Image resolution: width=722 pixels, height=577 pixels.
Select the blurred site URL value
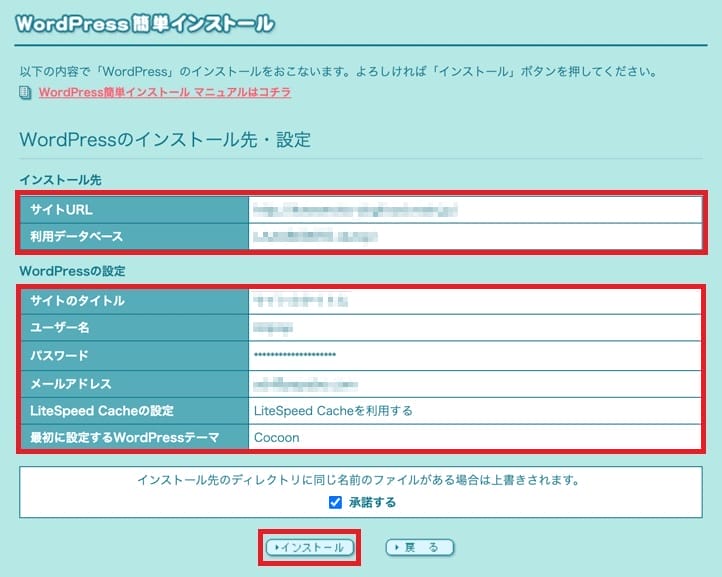(355, 210)
